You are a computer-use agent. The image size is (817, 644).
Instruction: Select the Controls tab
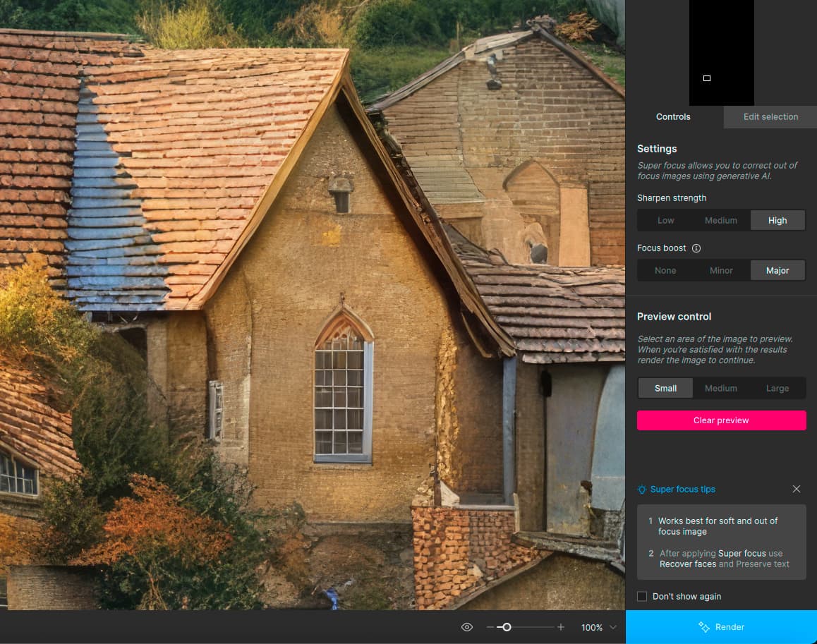(673, 117)
